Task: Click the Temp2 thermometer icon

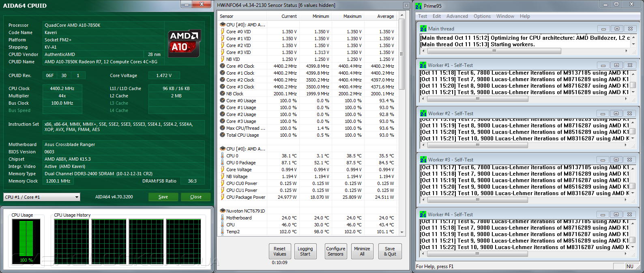Action: click(x=222, y=232)
